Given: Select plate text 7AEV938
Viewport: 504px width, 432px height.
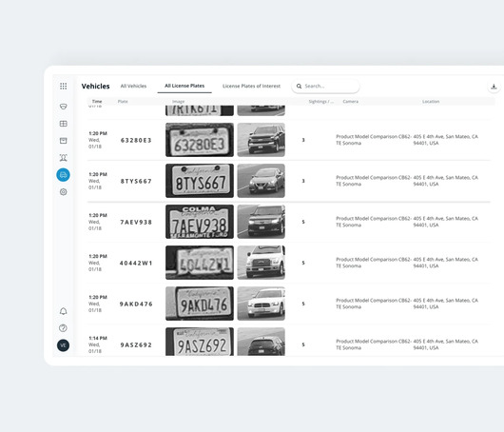Looking at the screenshot, I should tap(136, 222).
